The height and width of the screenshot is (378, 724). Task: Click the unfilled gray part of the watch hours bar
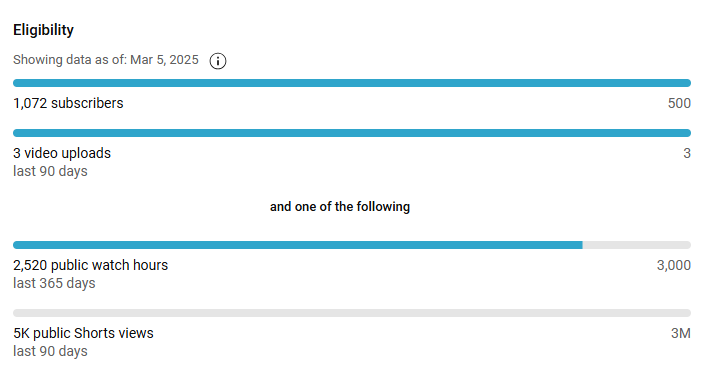point(637,245)
